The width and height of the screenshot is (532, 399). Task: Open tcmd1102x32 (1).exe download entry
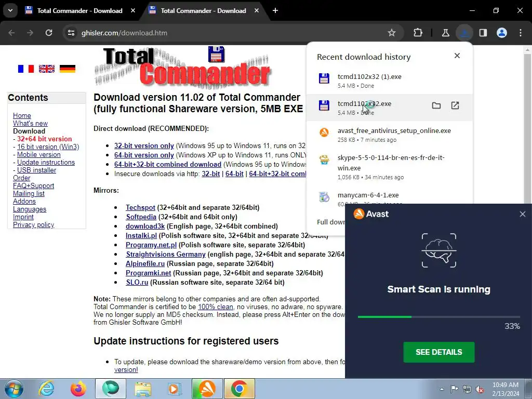click(x=389, y=81)
